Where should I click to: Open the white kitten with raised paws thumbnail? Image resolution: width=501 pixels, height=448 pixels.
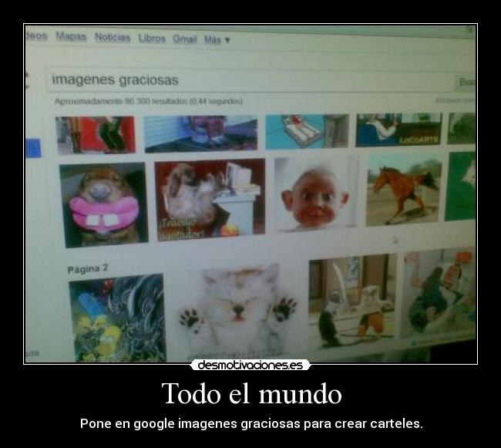click(x=237, y=312)
